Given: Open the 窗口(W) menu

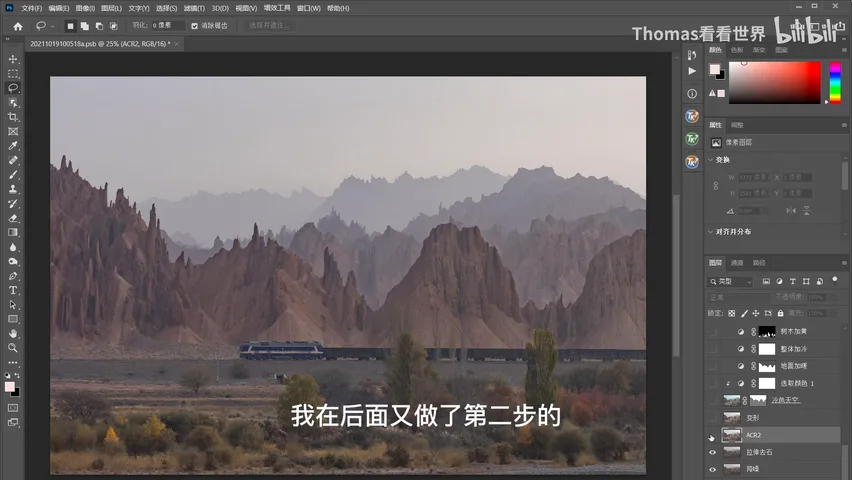Looking at the screenshot, I should 309,8.
